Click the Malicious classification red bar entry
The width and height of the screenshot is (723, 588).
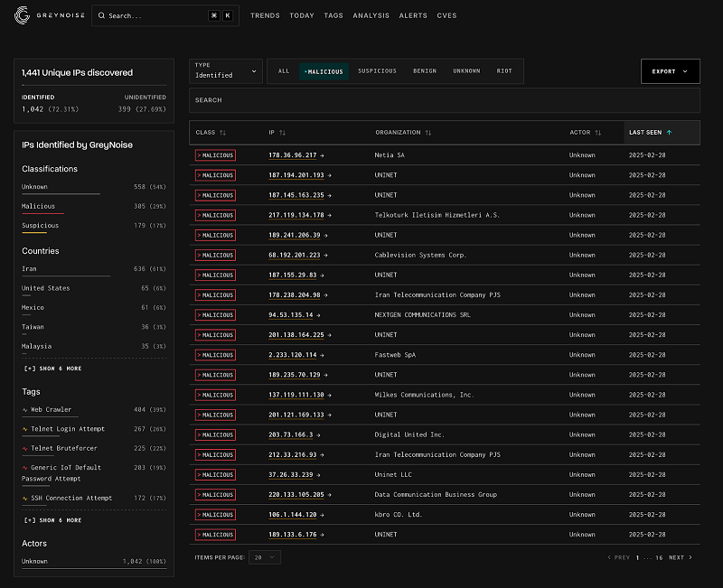pyautogui.click(x=94, y=208)
